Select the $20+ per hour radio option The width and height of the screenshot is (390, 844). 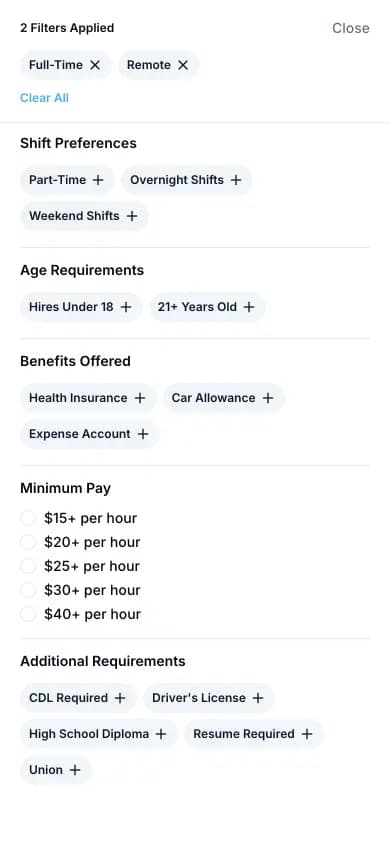point(28,542)
